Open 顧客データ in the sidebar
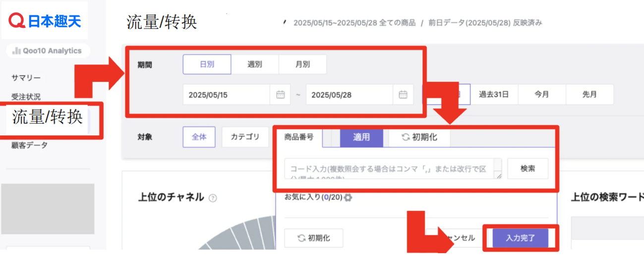Screen dimensions: 644x270 30,145
